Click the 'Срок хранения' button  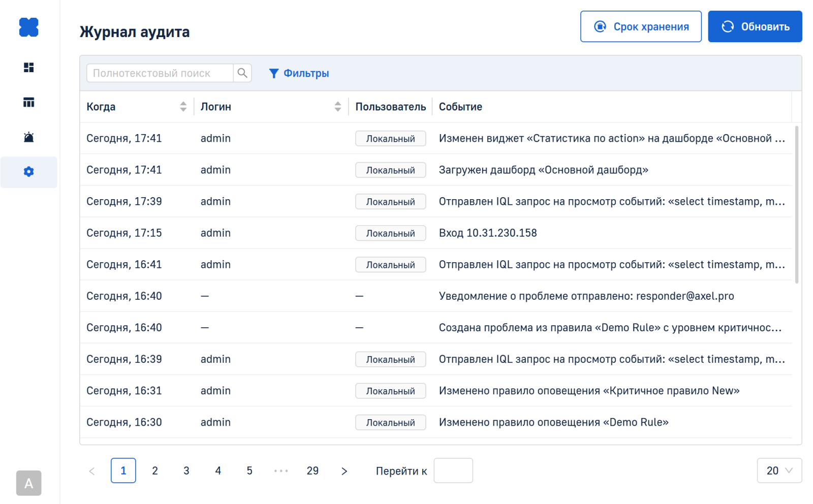(641, 27)
